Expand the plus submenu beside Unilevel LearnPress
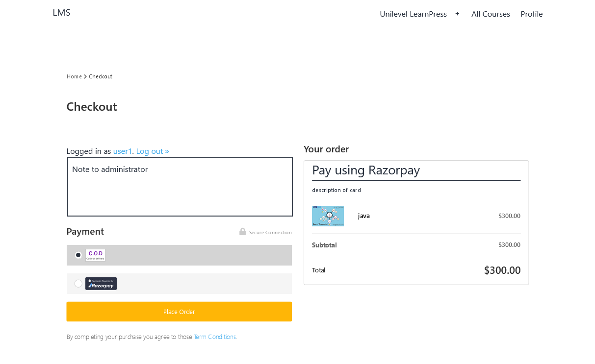 click(457, 14)
